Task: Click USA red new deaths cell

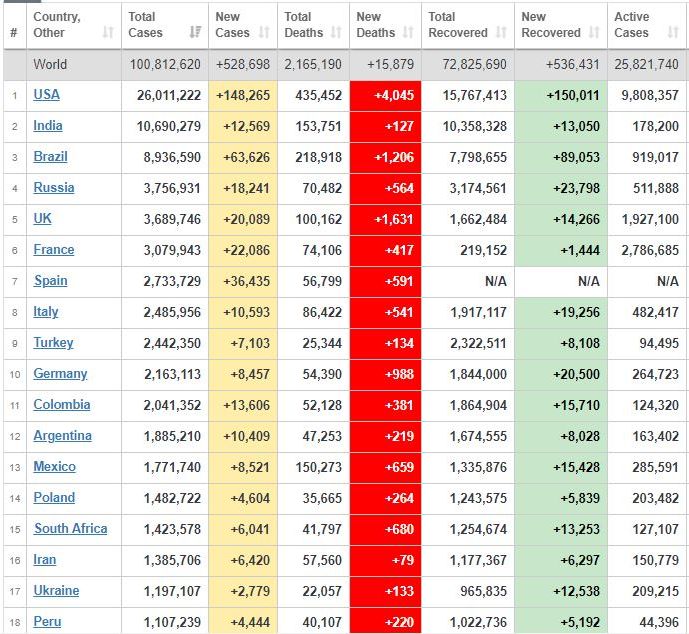Action: [388, 96]
